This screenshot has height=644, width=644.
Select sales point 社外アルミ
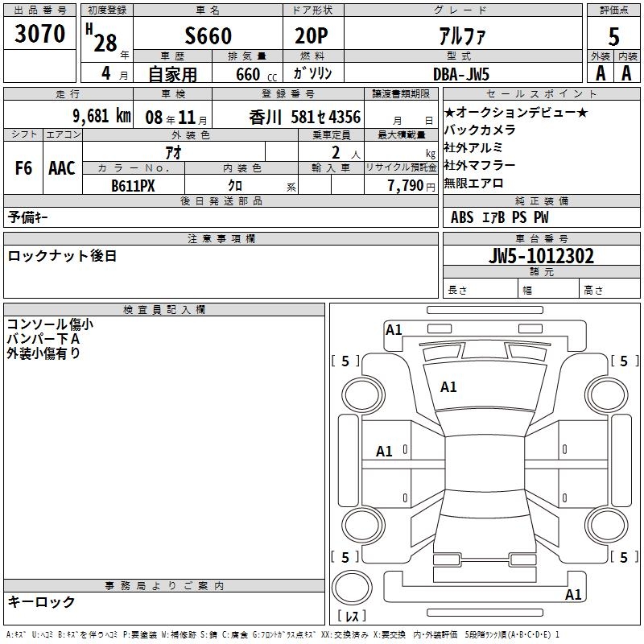(x=473, y=147)
